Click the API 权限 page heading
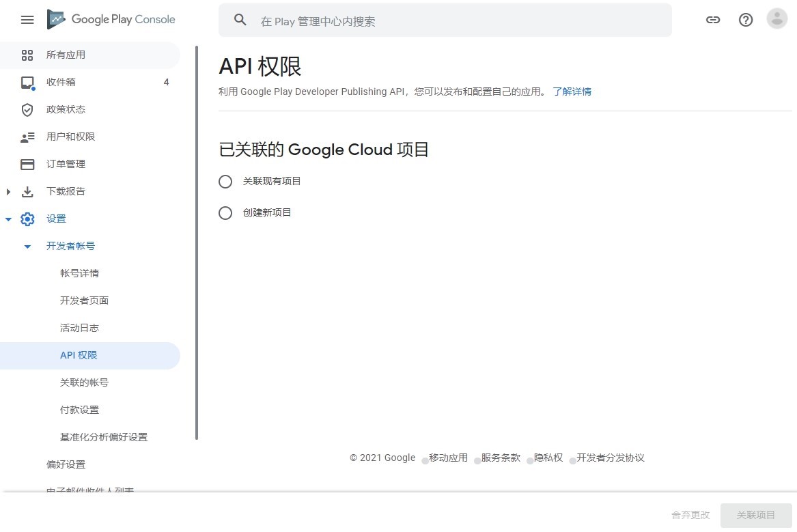Image resolution: width=797 pixels, height=532 pixels. (260, 66)
